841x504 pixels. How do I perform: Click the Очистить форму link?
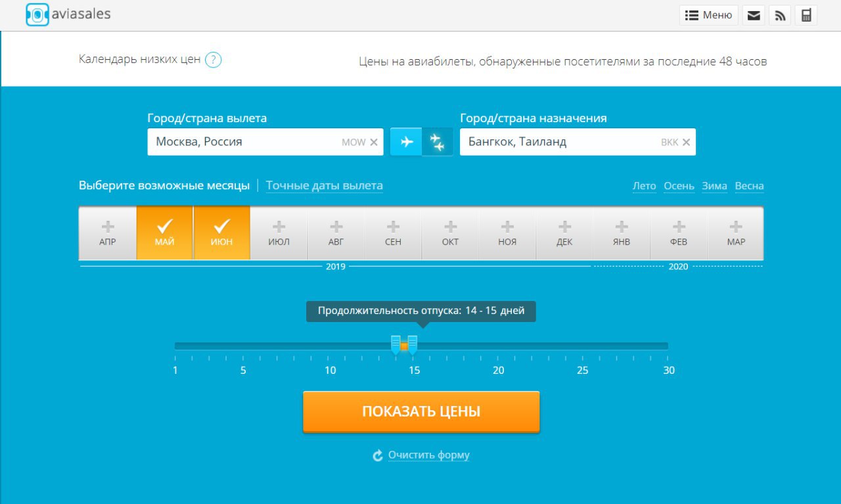429,455
